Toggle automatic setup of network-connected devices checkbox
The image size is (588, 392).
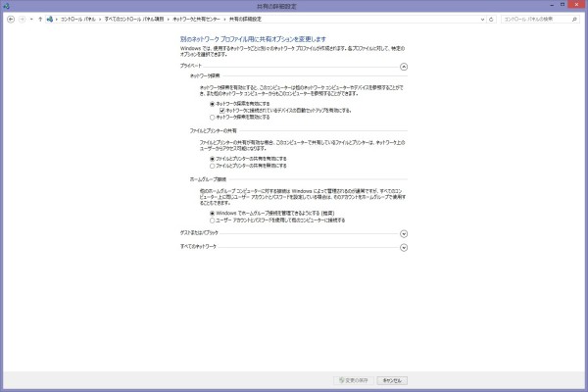[223, 110]
